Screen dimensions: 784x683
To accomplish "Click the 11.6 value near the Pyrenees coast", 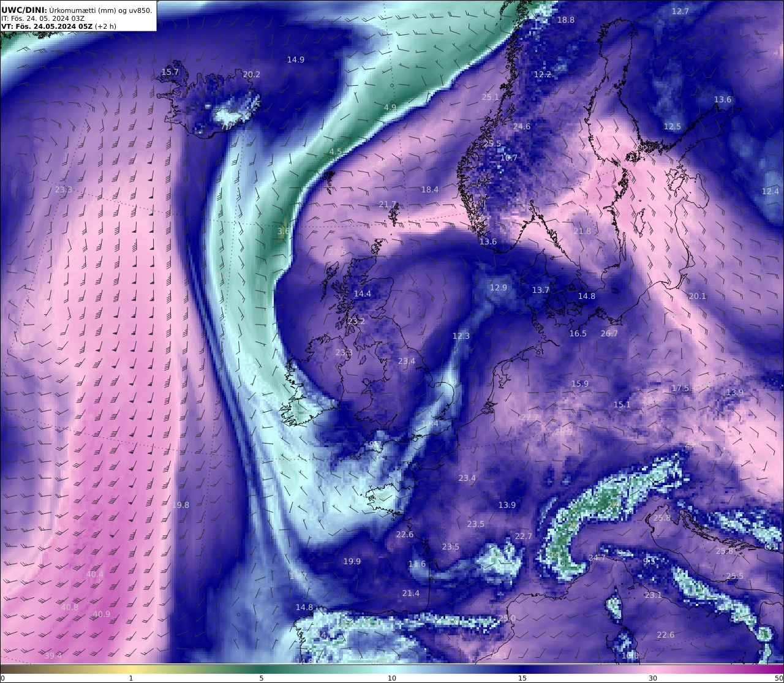I will click(x=417, y=564).
